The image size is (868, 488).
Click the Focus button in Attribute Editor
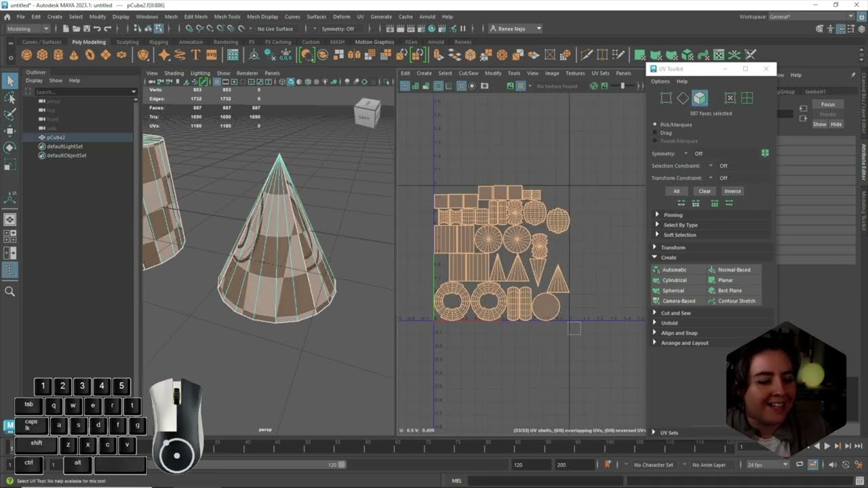(x=828, y=104)
